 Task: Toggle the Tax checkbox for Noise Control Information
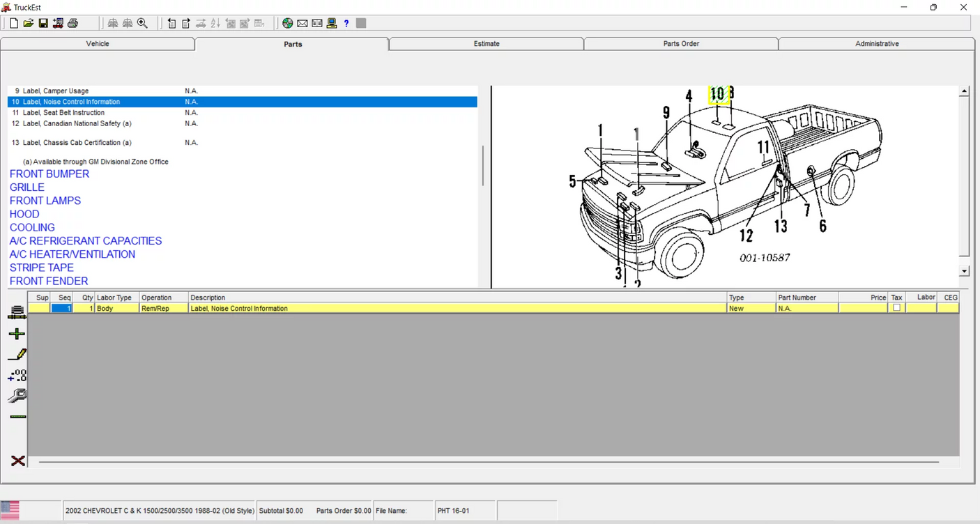[896, 307]
